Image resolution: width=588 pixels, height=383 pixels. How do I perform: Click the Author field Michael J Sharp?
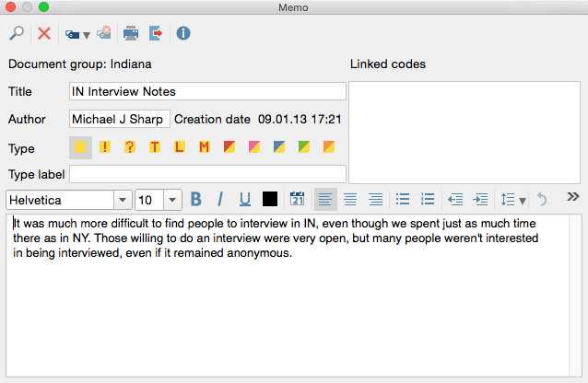point(120,119)
